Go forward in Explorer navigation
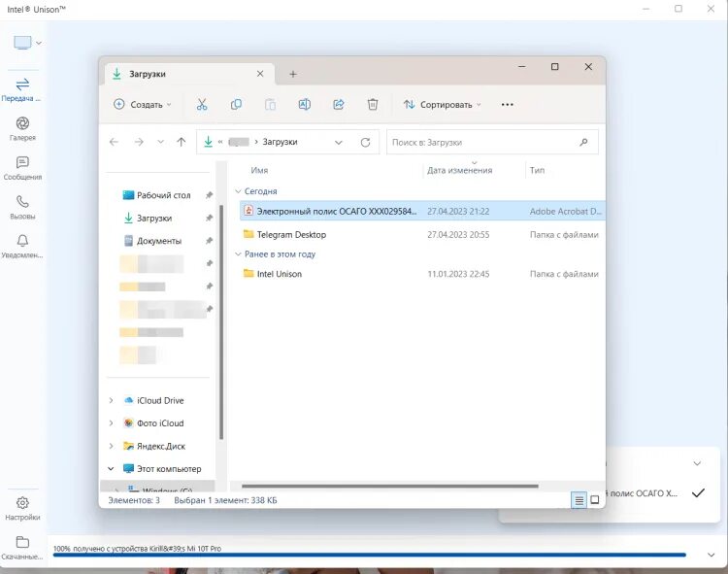The image size is (728, 574). point(139,142)
